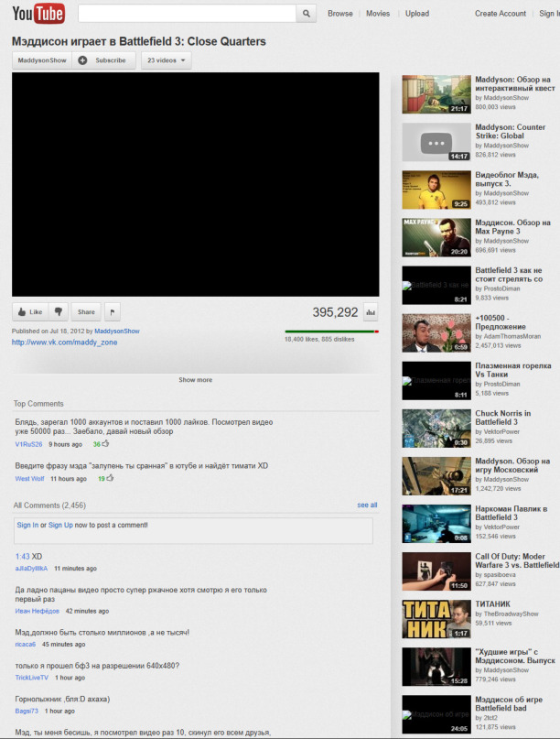Open MaddysonShow channel button
Screen dimensions: 560x739
coord(42,60)
